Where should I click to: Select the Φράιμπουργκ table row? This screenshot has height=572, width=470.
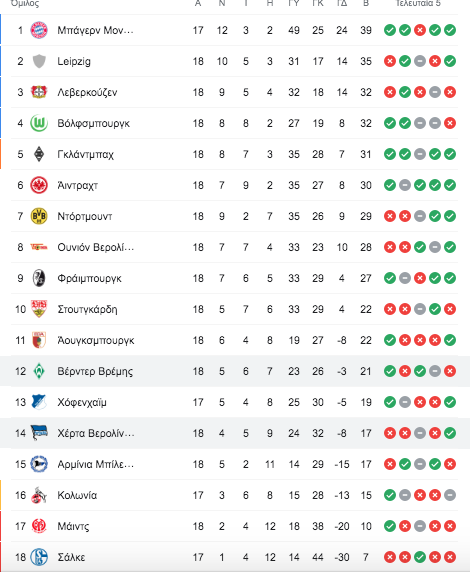tap(235, 278)
